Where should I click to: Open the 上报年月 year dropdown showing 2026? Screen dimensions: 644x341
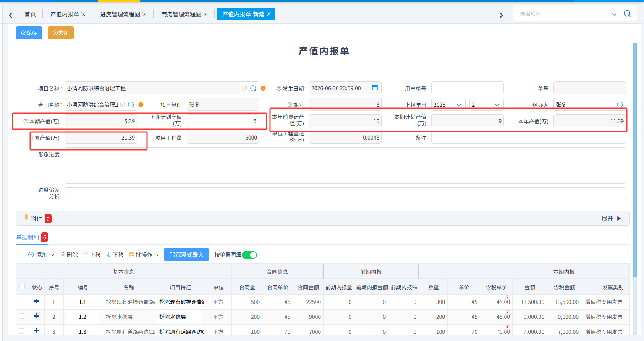click(448, 105)
